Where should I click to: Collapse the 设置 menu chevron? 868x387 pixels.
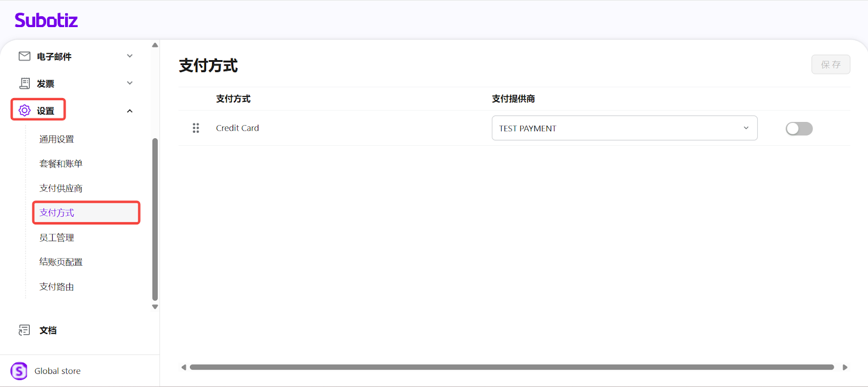click(130, 111)
